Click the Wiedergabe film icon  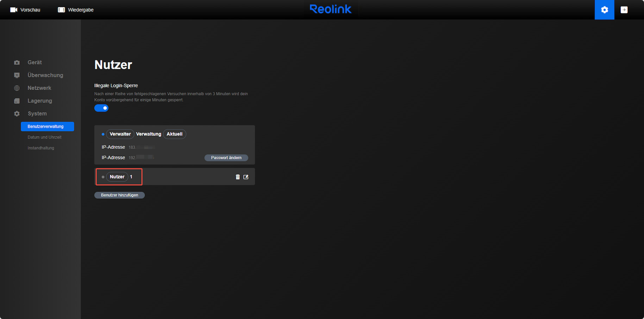click(x=61, y=10)
